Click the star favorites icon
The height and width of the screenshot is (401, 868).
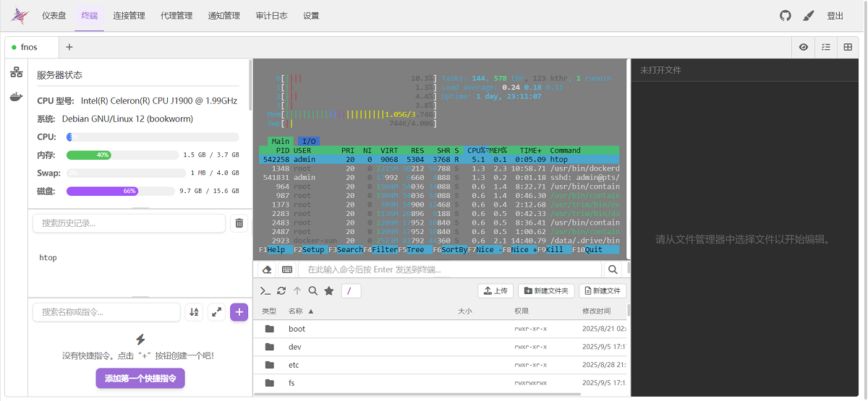(328, 290)
